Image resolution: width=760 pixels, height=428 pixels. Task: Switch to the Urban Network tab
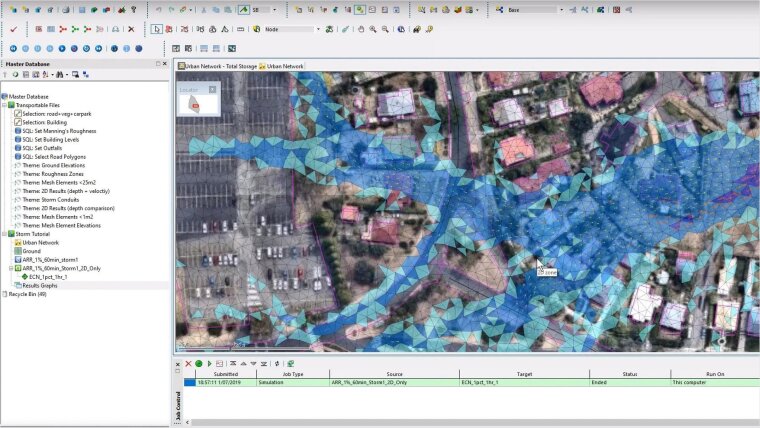pyautogui.click(x=281, y=66)
